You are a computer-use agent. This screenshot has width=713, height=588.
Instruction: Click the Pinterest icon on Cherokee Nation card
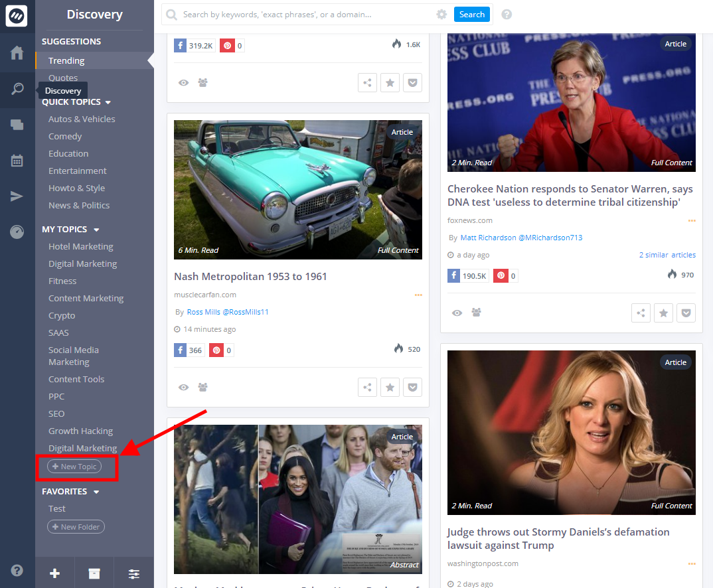501,276
